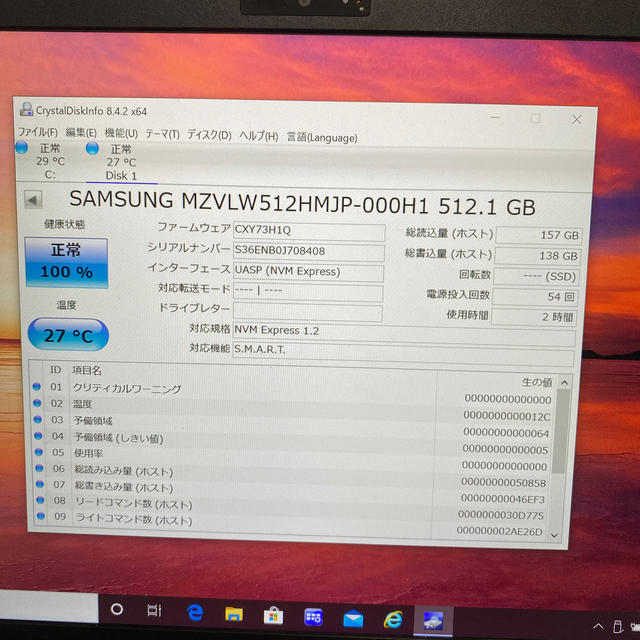Click raw value 00000000050858
The width and height of the screenshot is (640, 640).
click(x=503, y=483)
